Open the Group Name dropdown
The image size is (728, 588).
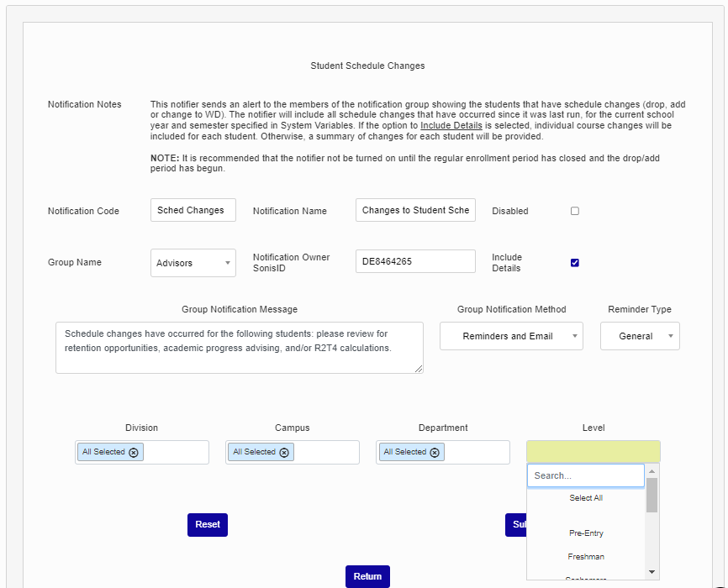pyautogui.click(x=193, y=263)
